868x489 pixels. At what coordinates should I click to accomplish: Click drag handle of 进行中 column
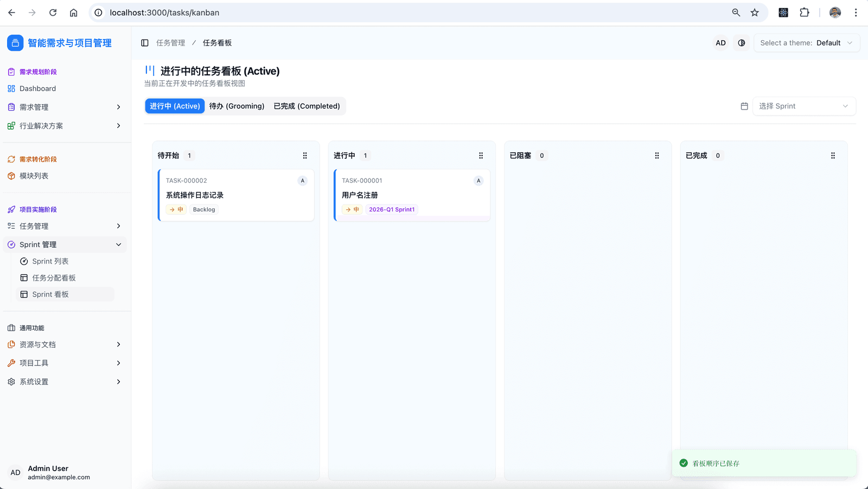coord(481,156)
